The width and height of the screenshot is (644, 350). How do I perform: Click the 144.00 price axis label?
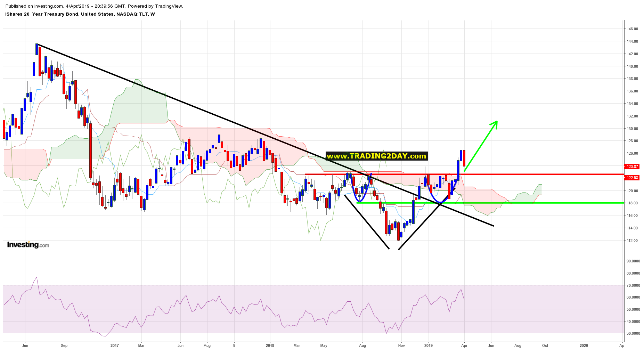(632, 41)
